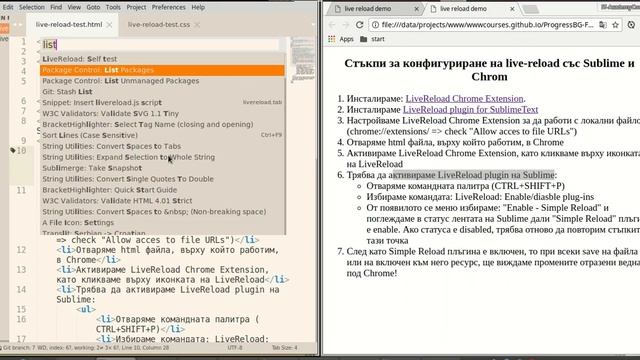This screenshot has width=640, height=360.
Task: Click the command palette search field
Action: [160, 44]
